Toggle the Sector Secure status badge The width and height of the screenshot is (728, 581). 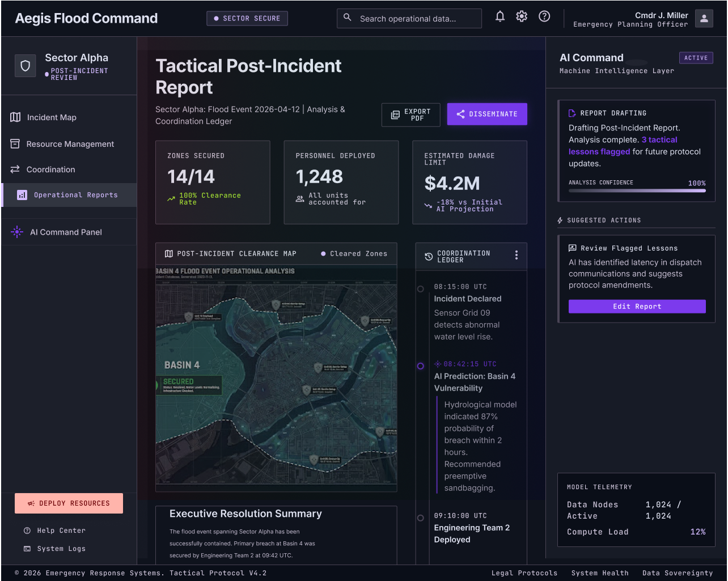pos(247,18)
